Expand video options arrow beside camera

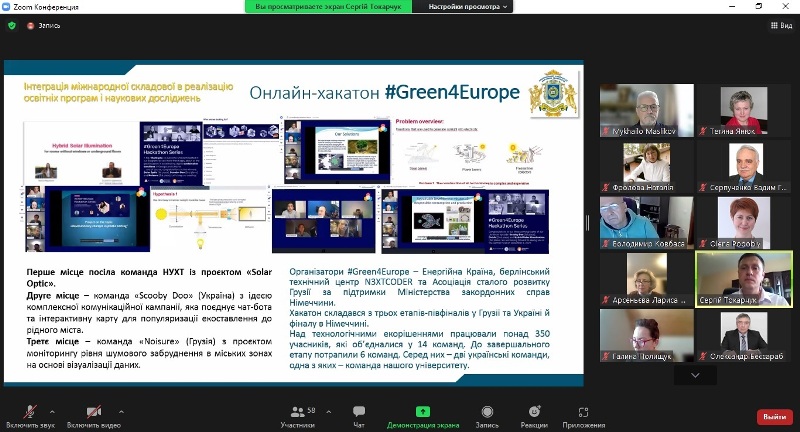point(121,412)
